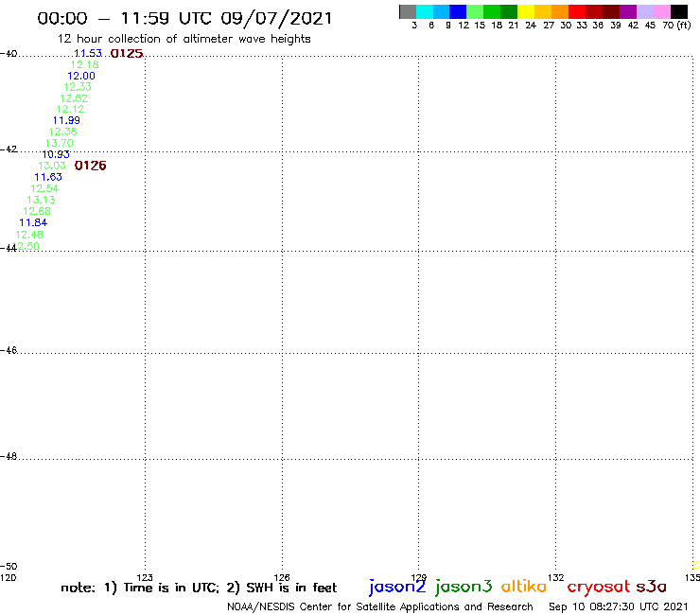Viewport: 700px width, 615px height.
Task: Click the wave height value 12.18
Action: [85, 64]
